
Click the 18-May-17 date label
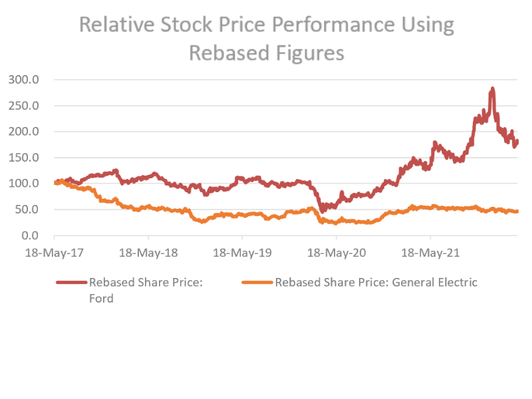(x=54, y=252)
